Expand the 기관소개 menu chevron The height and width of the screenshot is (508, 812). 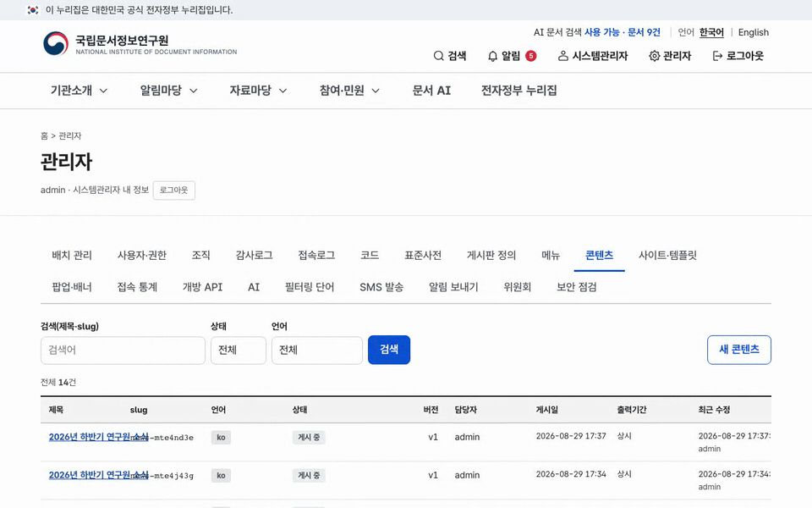tap(103, 91)
